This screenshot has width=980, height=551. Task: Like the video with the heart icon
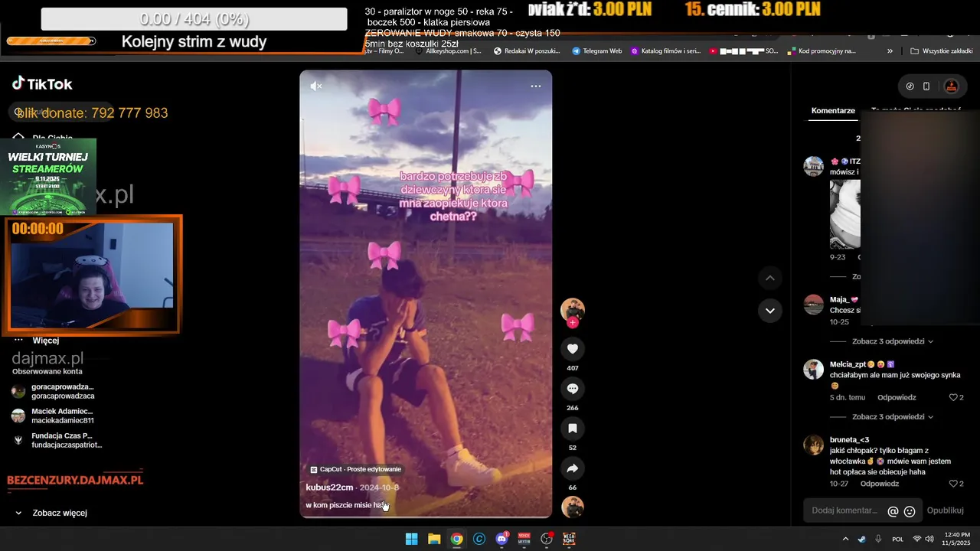(x=572, y=349)
